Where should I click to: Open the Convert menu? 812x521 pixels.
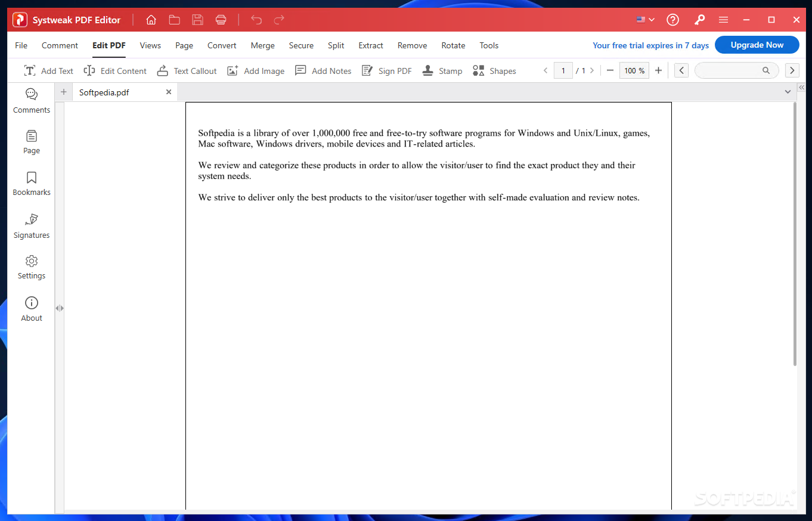click(x=222, y=45)
